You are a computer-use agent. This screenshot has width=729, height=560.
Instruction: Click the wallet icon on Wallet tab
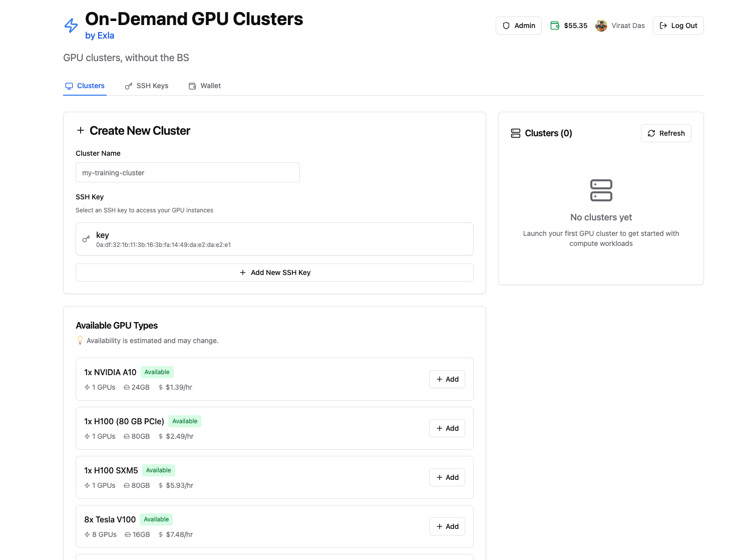[x=192, y=86]
